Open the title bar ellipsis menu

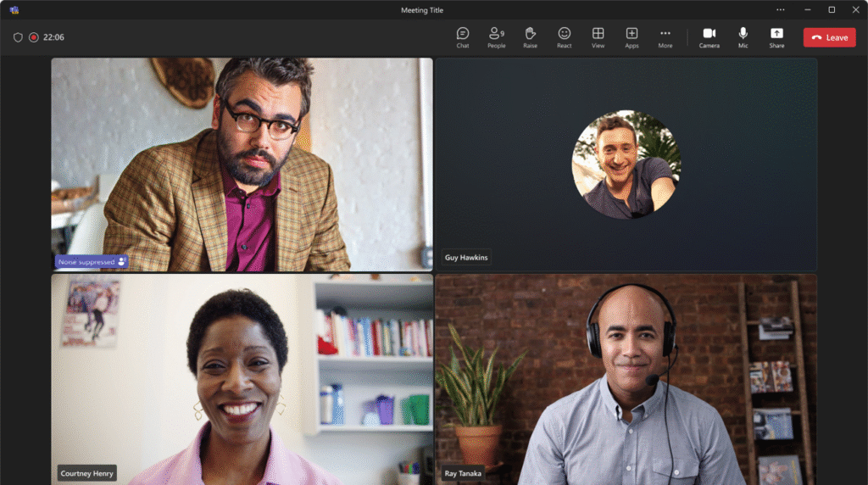[781, 10]
